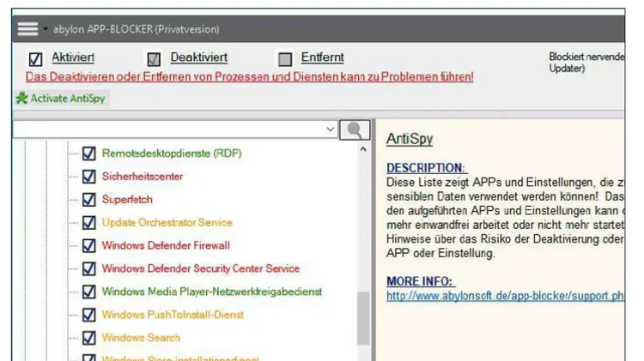Uncheck Superfetch checkbox

[x=89, y=200]
